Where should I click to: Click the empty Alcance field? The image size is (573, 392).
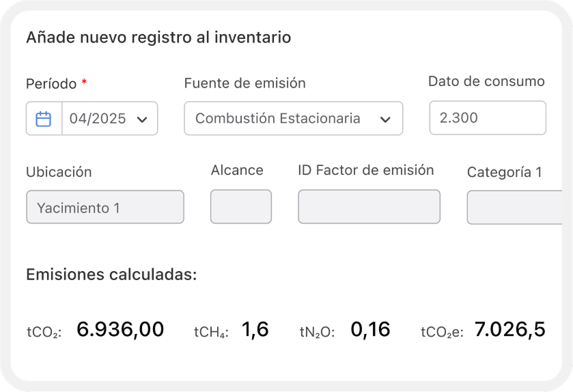240,207
